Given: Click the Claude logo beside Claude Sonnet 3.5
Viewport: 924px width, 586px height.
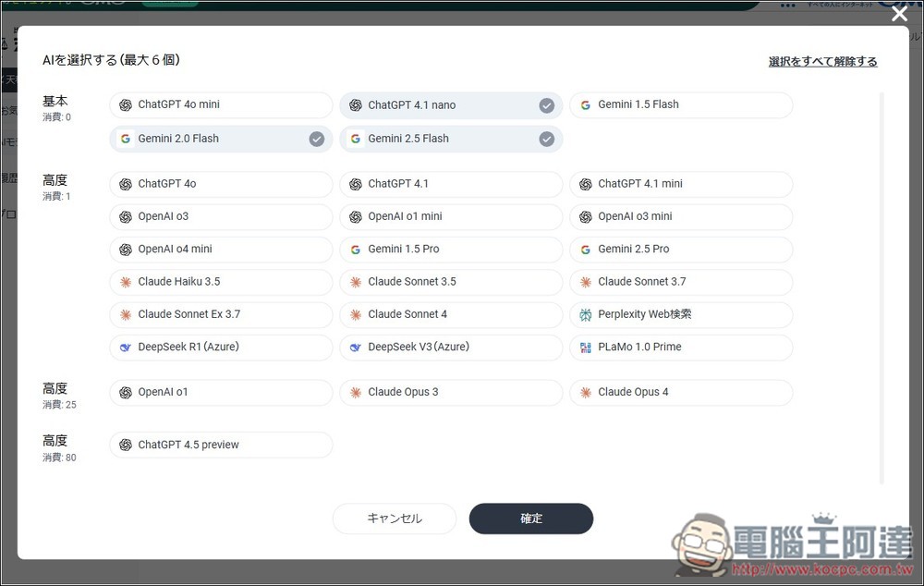Looking at the screenshot, I should [x=356, y=283].
